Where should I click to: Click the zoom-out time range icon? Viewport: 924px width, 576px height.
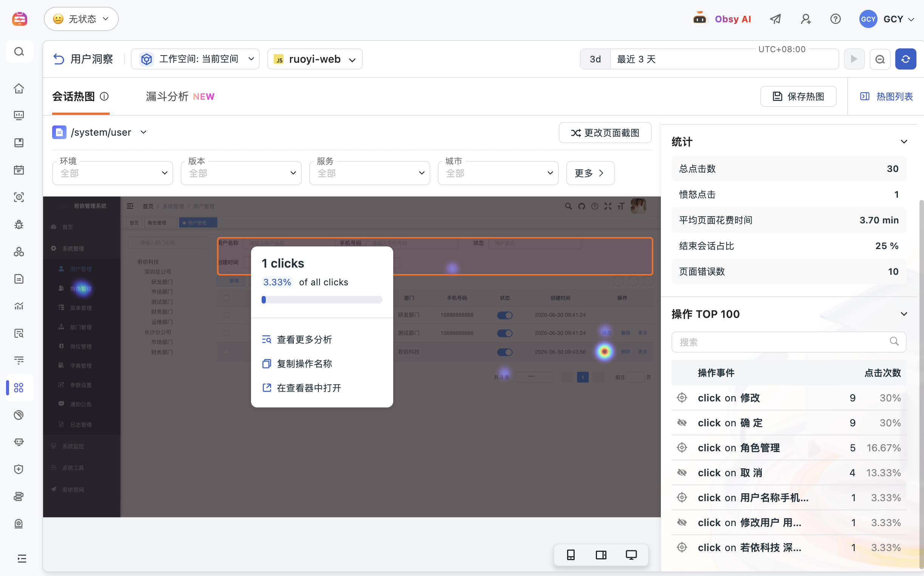tap(879, 59)
